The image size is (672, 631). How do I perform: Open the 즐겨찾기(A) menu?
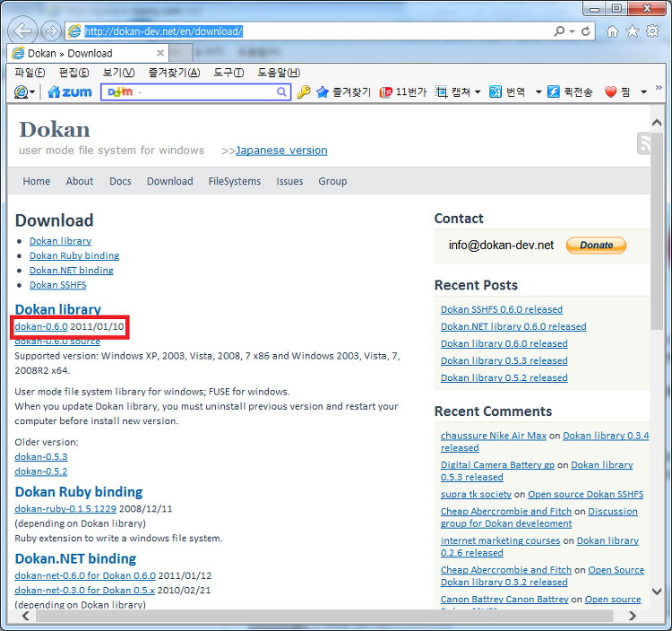[174, 73]
